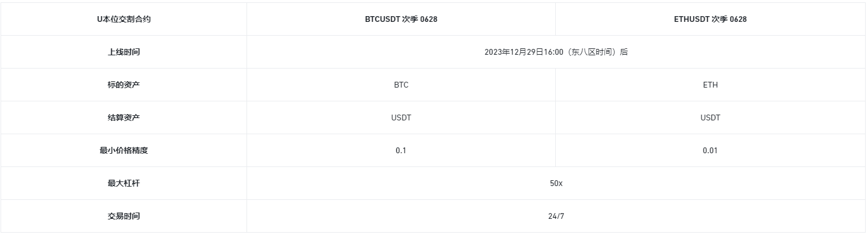Click the 0.01 price precision value
Image resolution: width=868 pixels, height=235 pixels.
pos(710,150)
